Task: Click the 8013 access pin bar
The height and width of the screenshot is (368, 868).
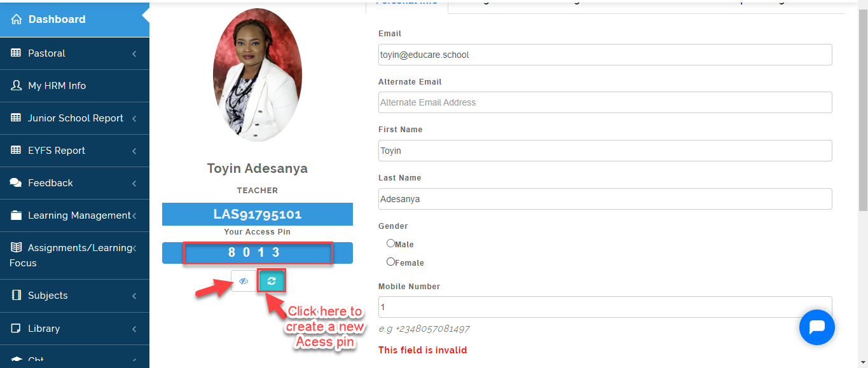Action: pyautogui.click(x=258, y=252)
